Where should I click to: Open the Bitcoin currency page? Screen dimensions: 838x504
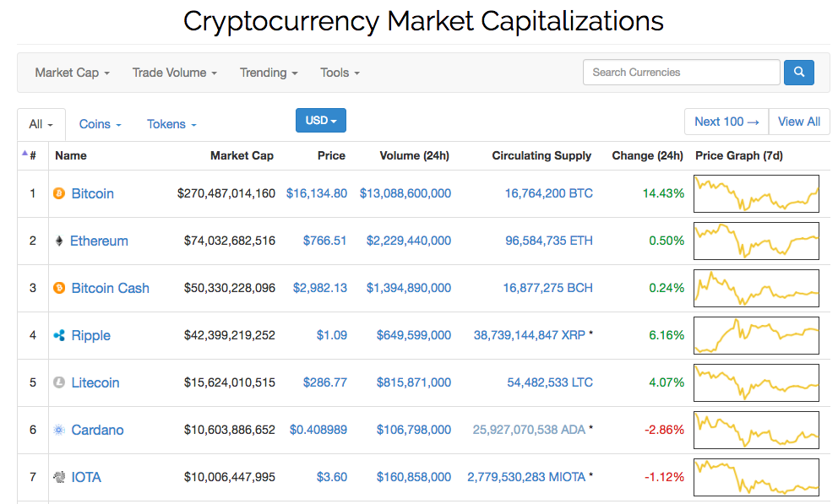coord(92,193)
